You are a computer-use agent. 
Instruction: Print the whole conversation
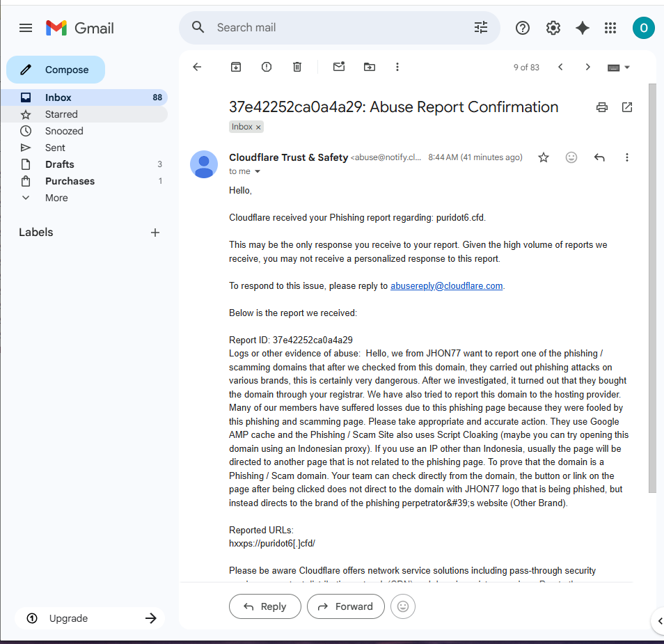[x=602, y=107]
